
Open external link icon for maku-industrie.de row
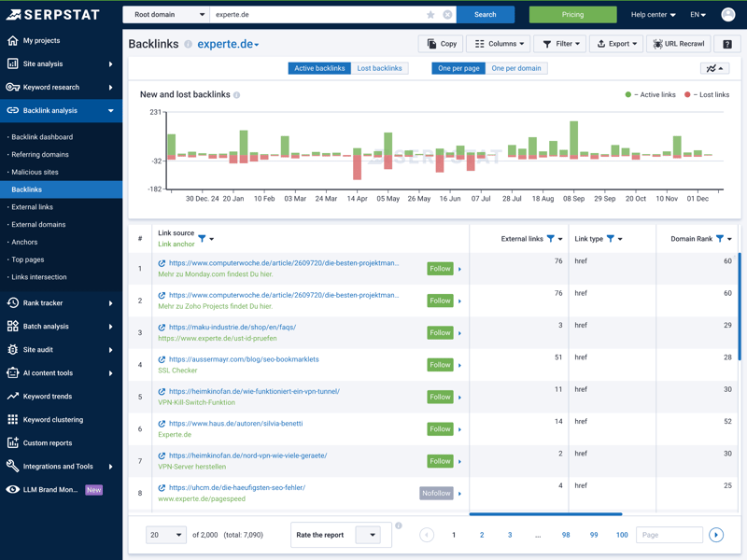pyautogui.click(x=162, y=328)
